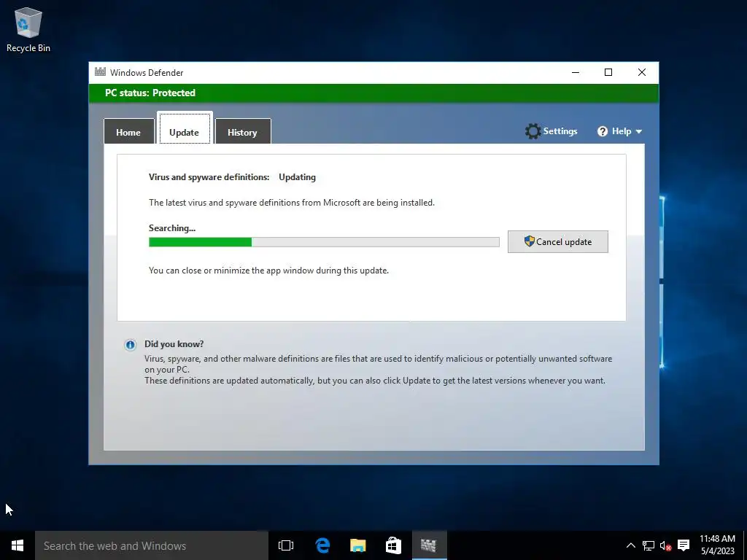The height and width of the screenshot is (560, 747).
Task: Click 'Virus and spyware definitions:' label
Action: (x=209, y=177)
